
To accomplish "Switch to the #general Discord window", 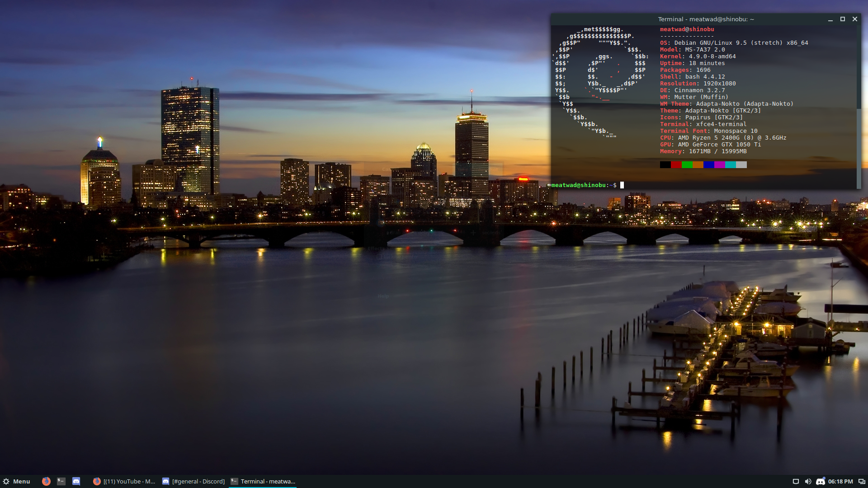I will 193,481.
